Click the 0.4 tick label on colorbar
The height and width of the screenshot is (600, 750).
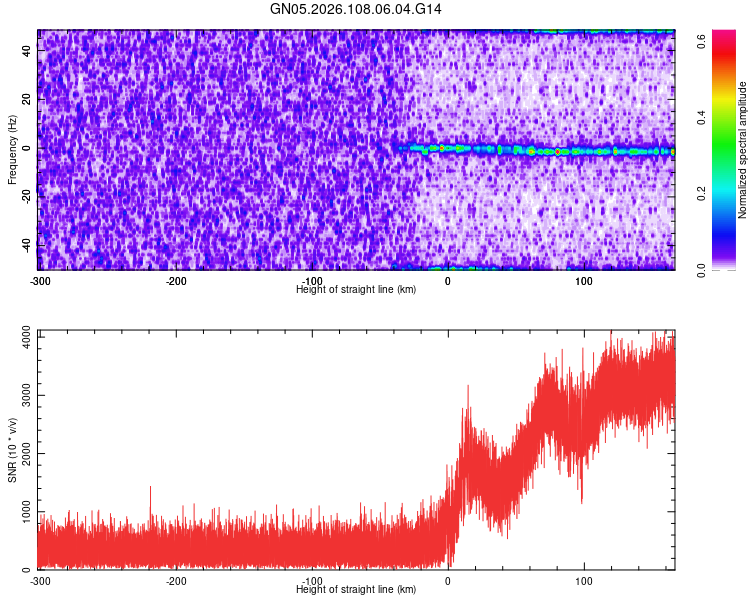[701, 117]
